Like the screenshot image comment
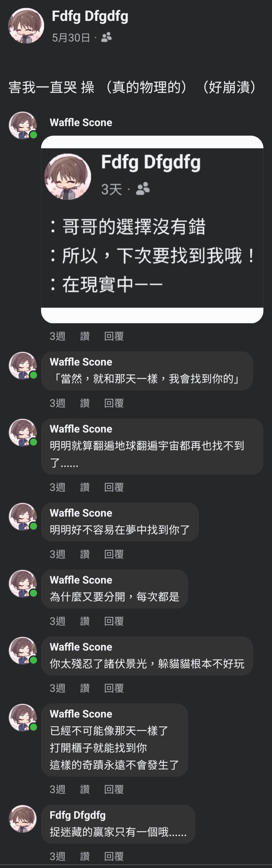Image resolution: width=272 pixels, height=868 pixels. pyautogui.click(x=85, y=336)
